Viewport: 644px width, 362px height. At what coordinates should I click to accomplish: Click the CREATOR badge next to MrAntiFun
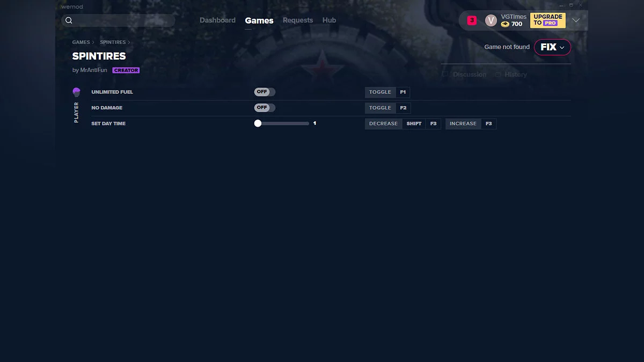pyautogui.click(x=126, y=70)
